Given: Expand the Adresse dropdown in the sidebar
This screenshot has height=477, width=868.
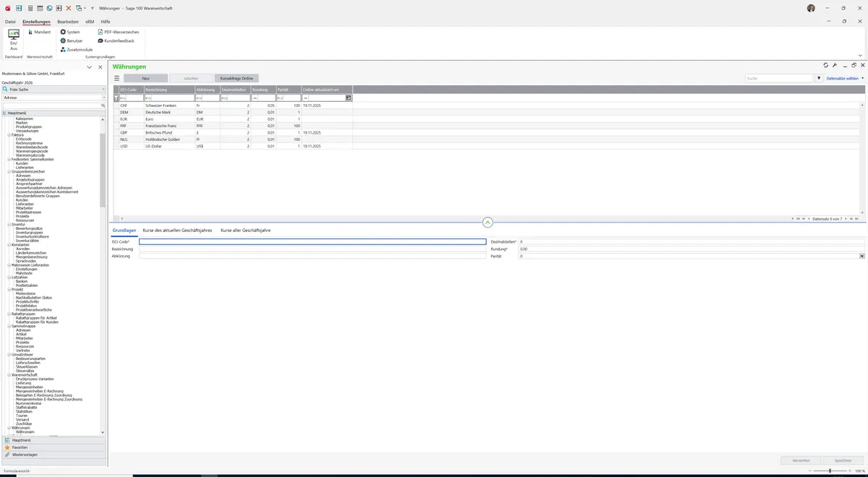Looking at the screenshot, I should point(103,98).
